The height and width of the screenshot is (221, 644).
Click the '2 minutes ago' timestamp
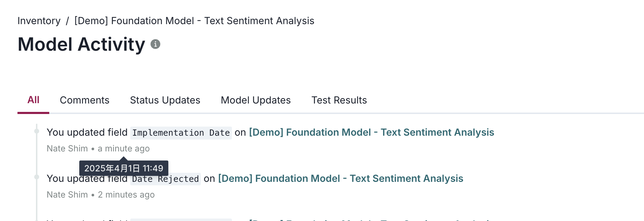126,194
